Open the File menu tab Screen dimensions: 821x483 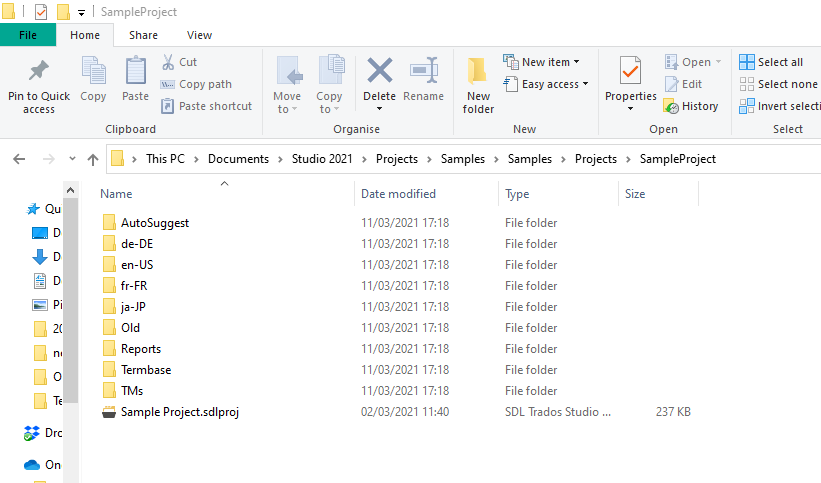[x=28, y=35]
